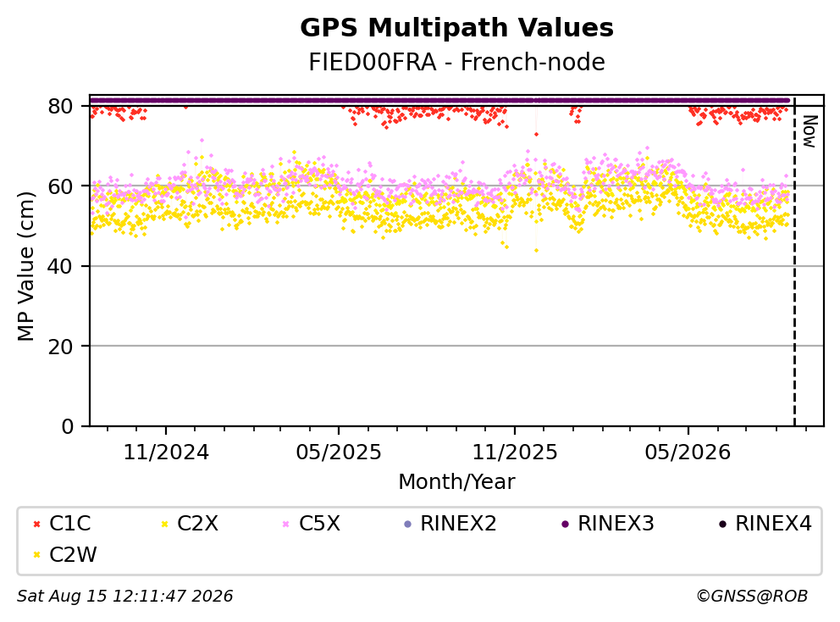Click the dark RINEX4 legend dot
Viewport: 840px width, 622px height.
[722, 524]
